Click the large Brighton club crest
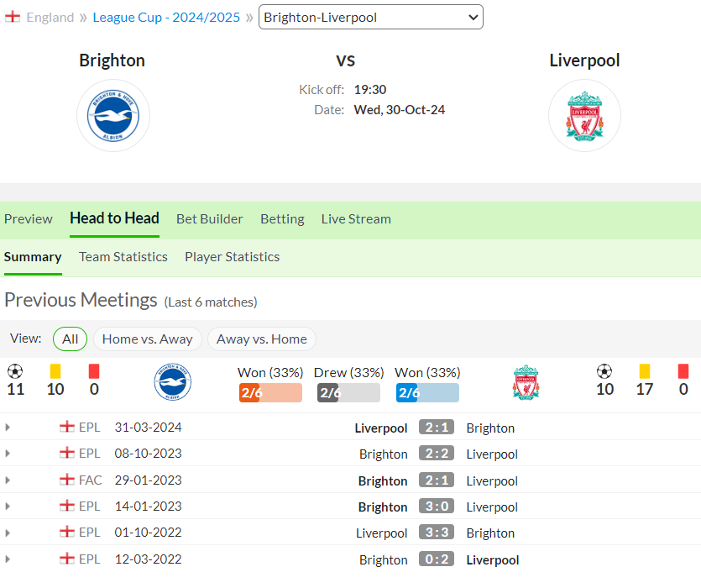Viewport: 701px width, 588px height. pyautogui.click(x=113, y=115)
